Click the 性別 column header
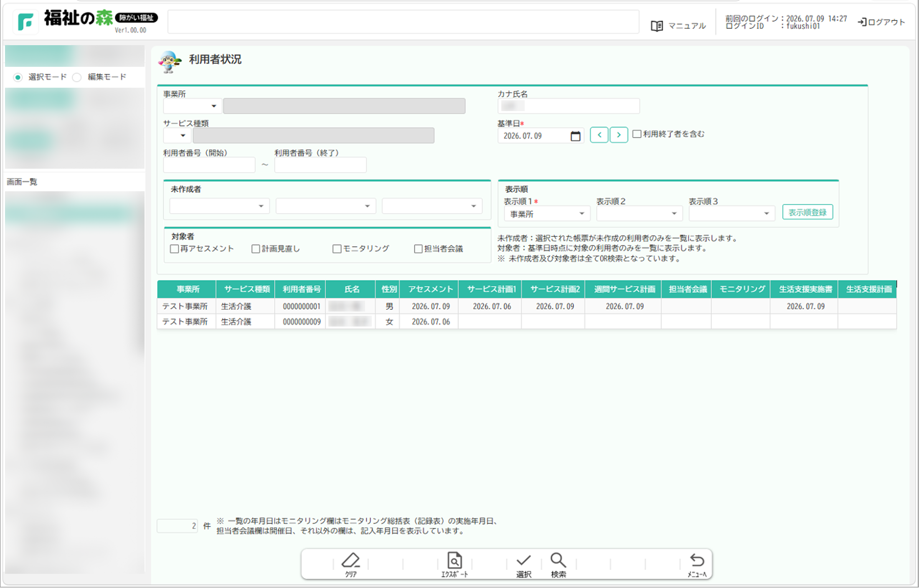Viewport: 919px width, 588px height. click(x=388, y=289)
